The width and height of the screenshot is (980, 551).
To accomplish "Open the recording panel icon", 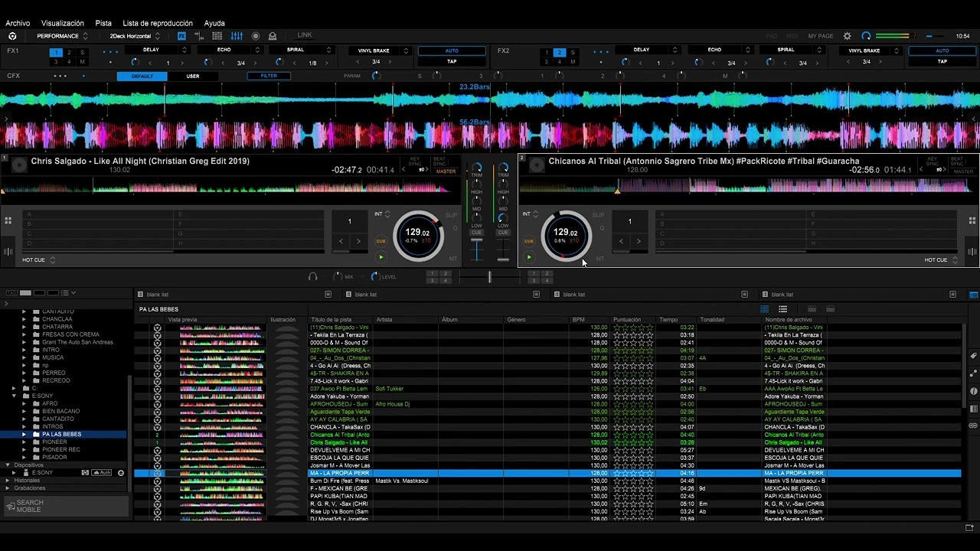I will (256, 36).
